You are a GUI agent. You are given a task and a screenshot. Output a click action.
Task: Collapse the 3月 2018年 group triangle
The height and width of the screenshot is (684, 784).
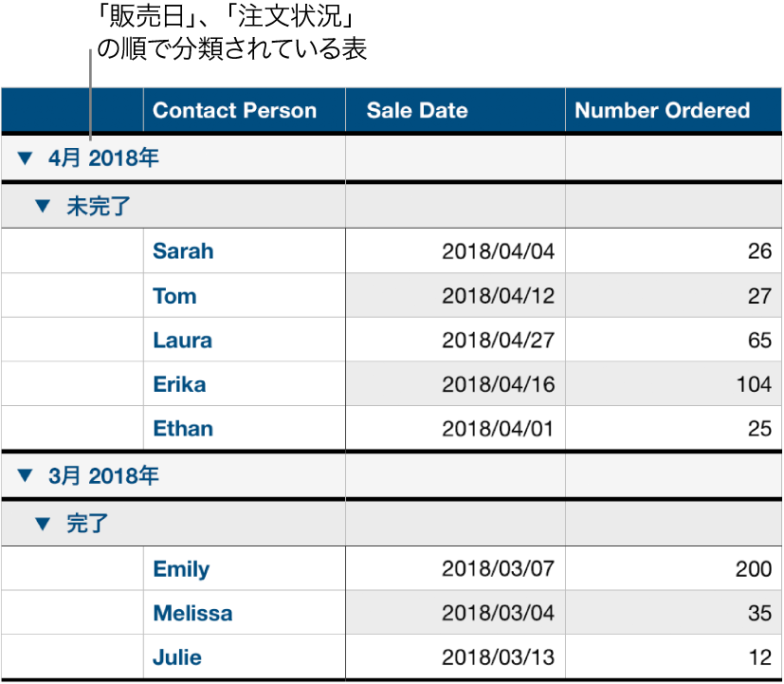pos(26,475)
